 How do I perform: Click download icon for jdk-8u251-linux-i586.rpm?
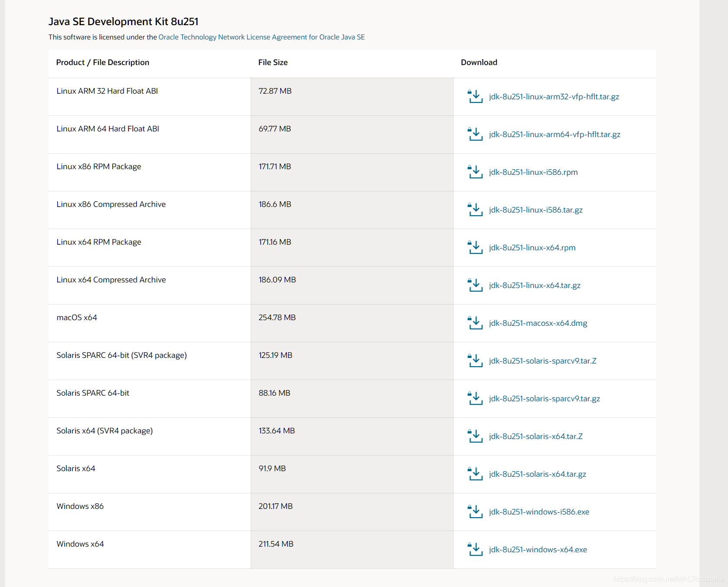click(x=475, y=172)
